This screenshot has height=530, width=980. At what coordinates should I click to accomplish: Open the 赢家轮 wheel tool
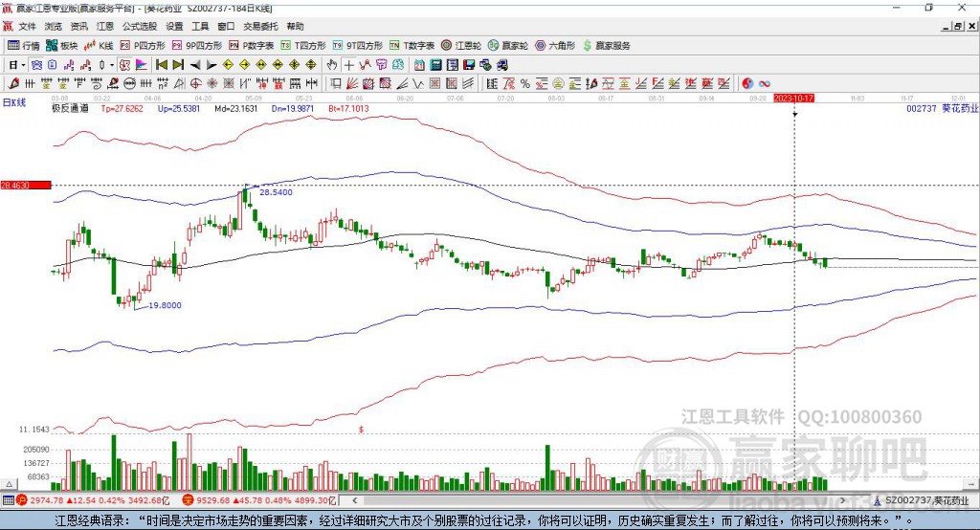point(508,46)
